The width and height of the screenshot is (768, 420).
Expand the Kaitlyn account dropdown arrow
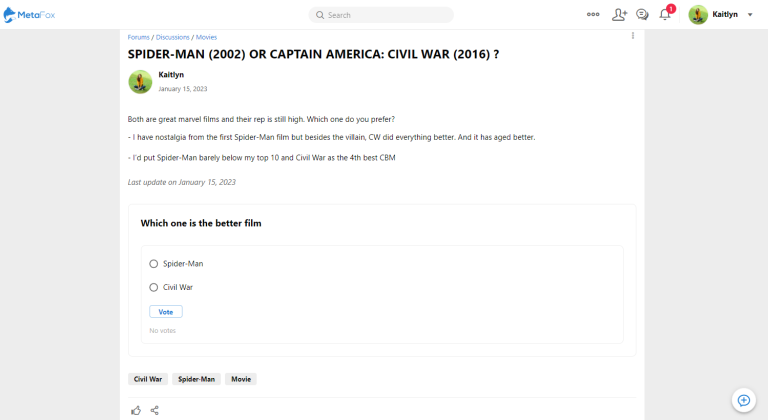(750, 15)
